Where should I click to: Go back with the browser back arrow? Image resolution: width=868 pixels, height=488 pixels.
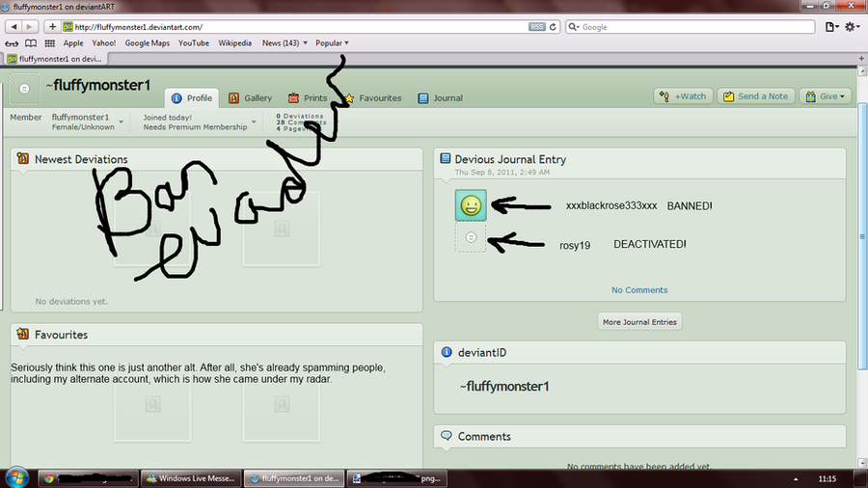pos(14,27)
